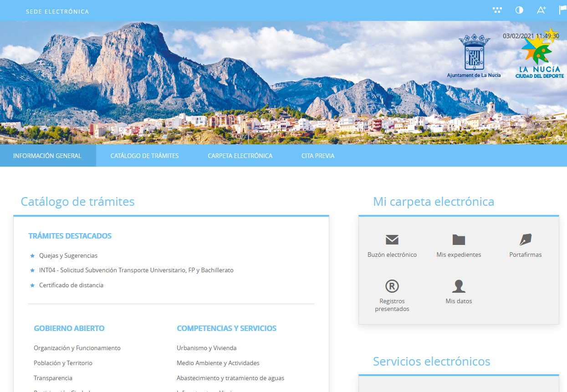567x392 pixels.
Task: Open Urbanismo y Vivienda link
Action: click(206, 348)
